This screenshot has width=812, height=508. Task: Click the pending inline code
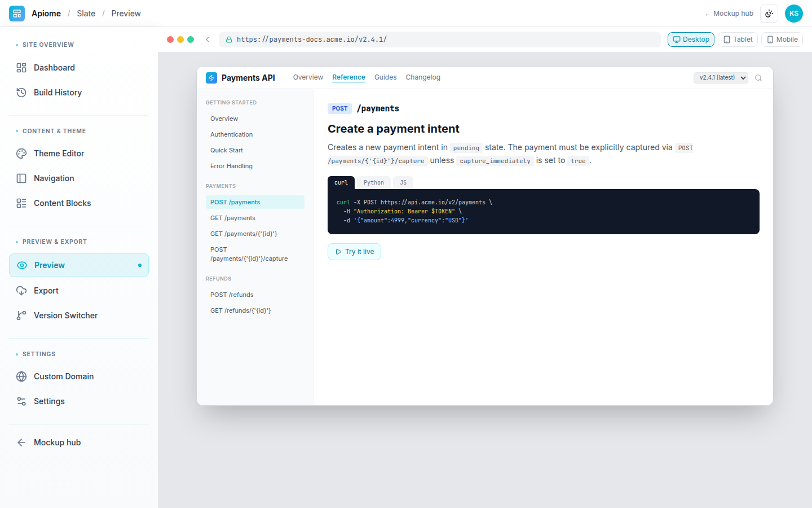click(466, 148)
